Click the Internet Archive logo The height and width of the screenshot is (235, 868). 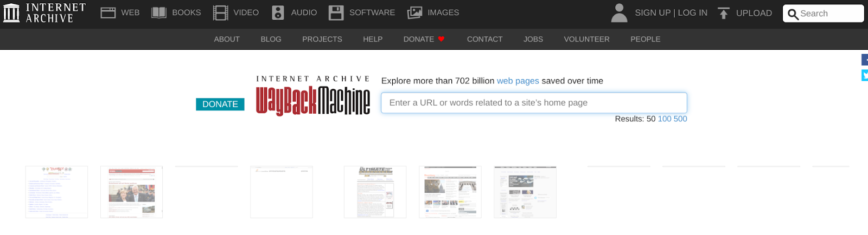coord(44,13)
